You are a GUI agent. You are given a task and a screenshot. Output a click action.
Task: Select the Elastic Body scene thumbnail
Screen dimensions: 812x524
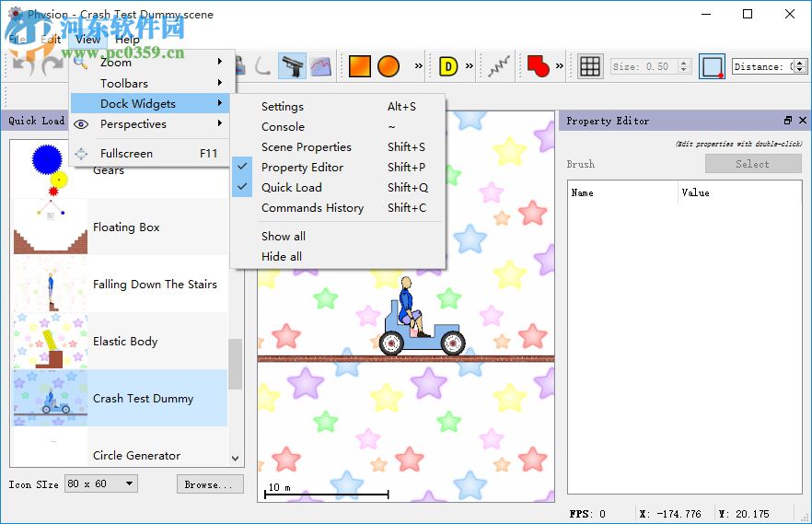[51, 342]
